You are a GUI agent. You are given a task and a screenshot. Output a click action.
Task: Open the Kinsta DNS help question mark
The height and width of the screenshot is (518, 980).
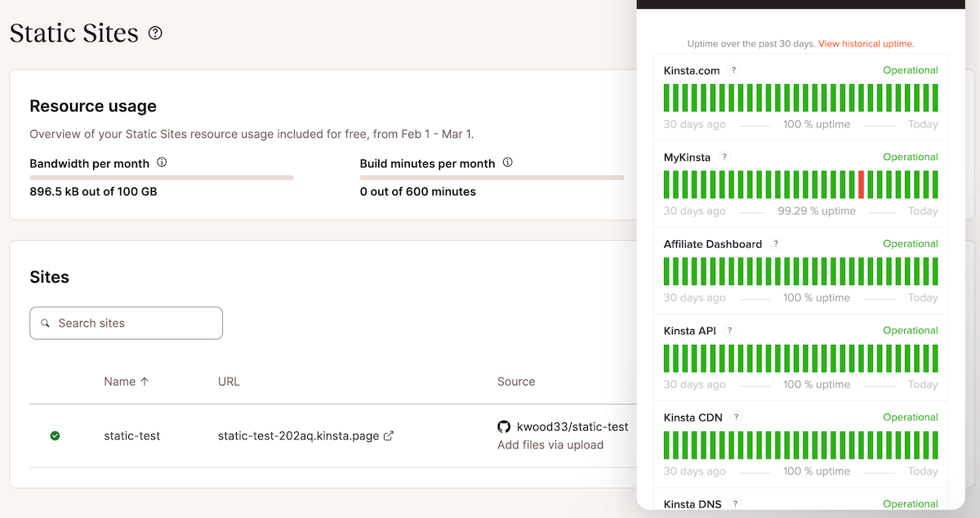click(x=735, y=503)
